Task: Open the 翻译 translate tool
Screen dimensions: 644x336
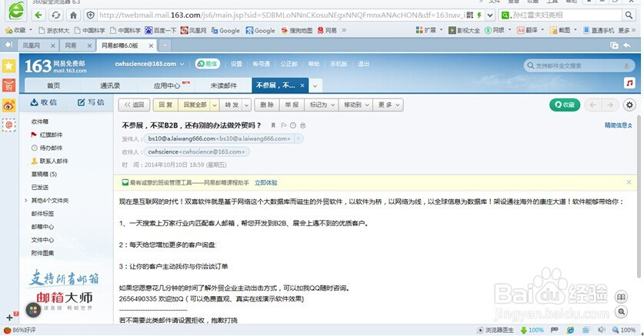Action: point(530,30)
